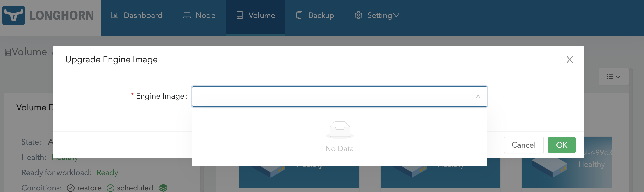Open the Backup menu item

pos(321,15)
